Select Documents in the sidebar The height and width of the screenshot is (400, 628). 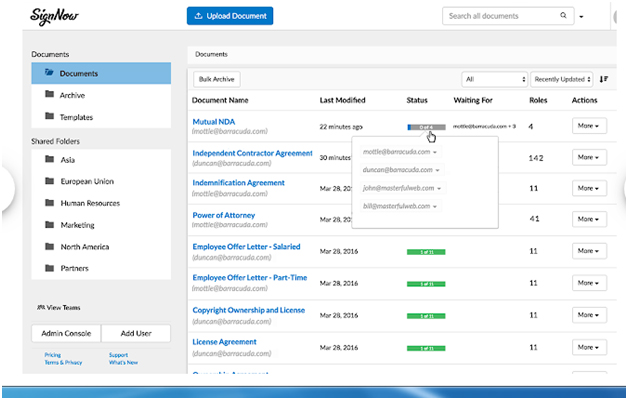[x=101, y=73]
